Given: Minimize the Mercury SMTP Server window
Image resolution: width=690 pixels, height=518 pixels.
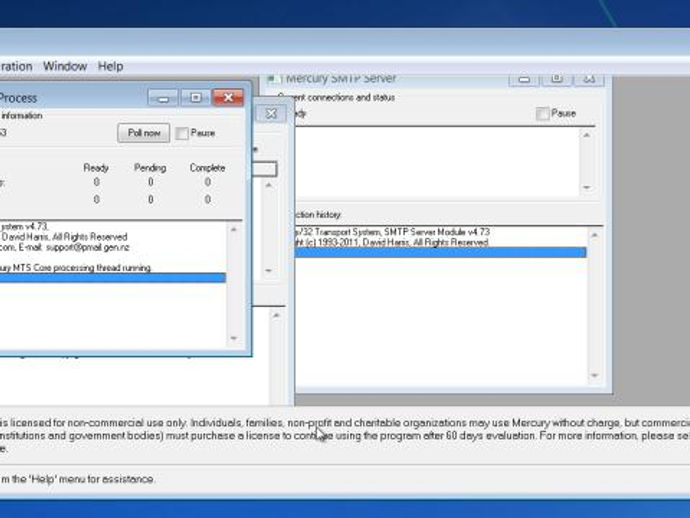Looking at the screenshot, I should click(x=524, y=80).
